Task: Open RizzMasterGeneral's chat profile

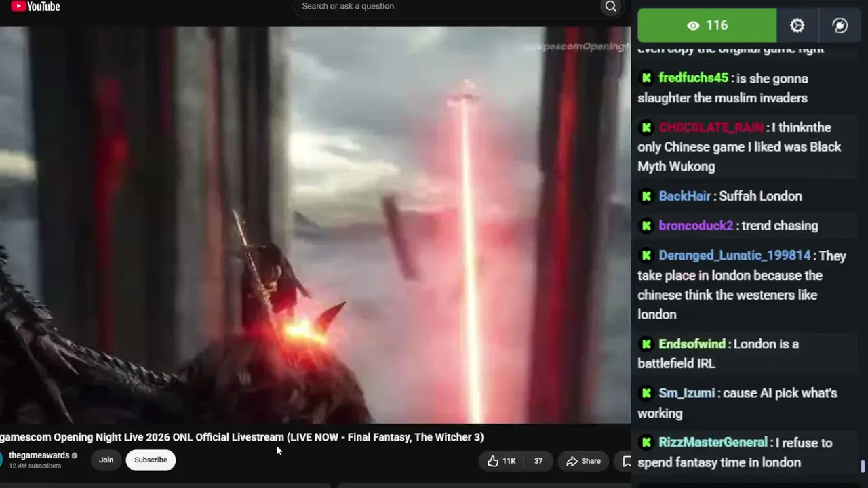Action: click(x=713, y=443)
